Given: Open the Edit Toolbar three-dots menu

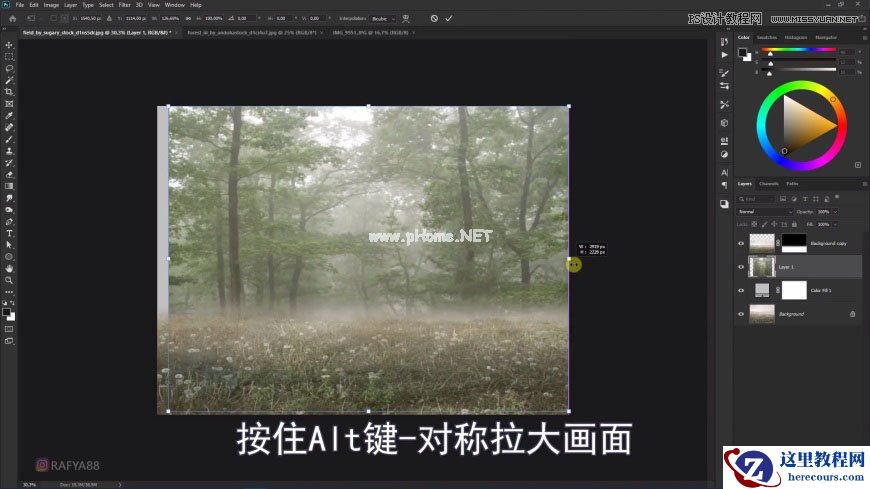Looking at the screenshot, I should (x=9, y=292).
